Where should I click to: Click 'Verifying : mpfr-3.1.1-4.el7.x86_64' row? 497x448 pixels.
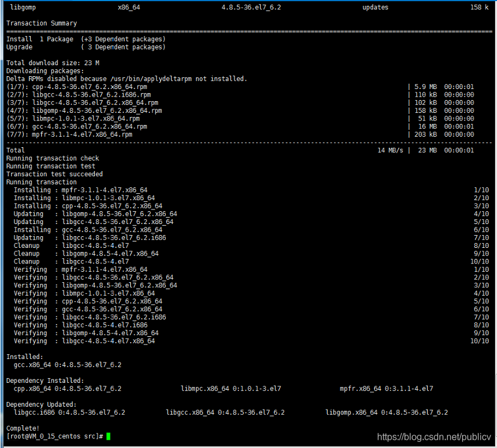pos(251,269)
